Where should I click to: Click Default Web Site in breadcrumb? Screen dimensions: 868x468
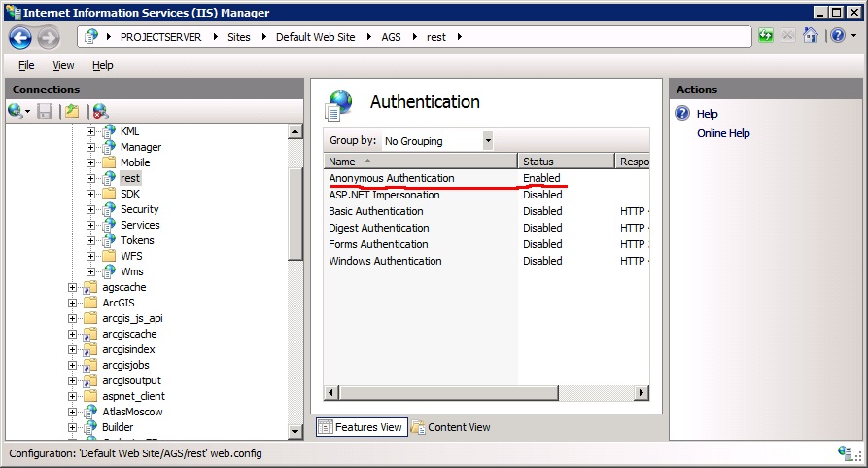(316, 37)
